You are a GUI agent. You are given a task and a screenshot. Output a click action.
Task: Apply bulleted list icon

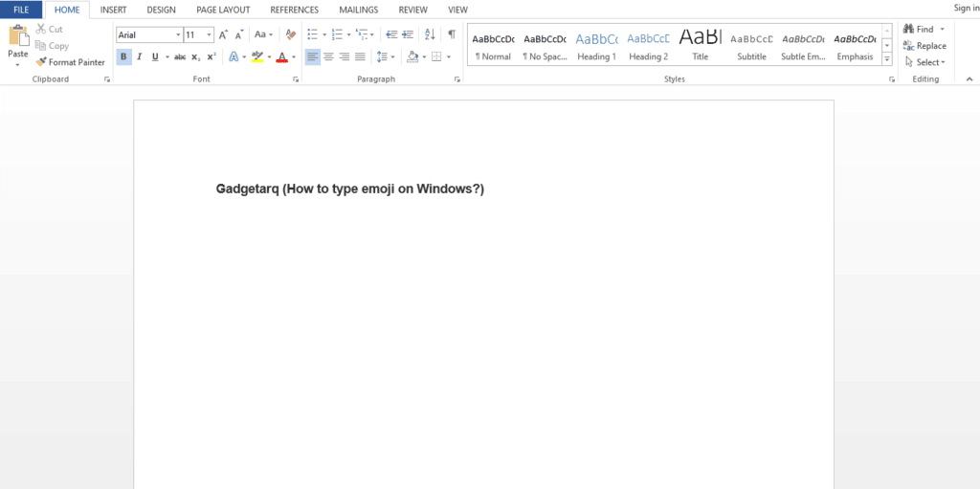click(x=313, y=35)
